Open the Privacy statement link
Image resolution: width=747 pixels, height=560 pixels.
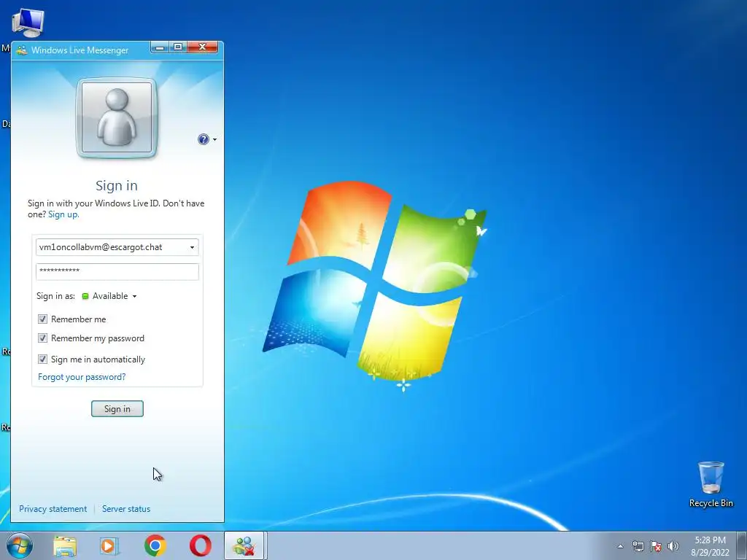point(53,508)
